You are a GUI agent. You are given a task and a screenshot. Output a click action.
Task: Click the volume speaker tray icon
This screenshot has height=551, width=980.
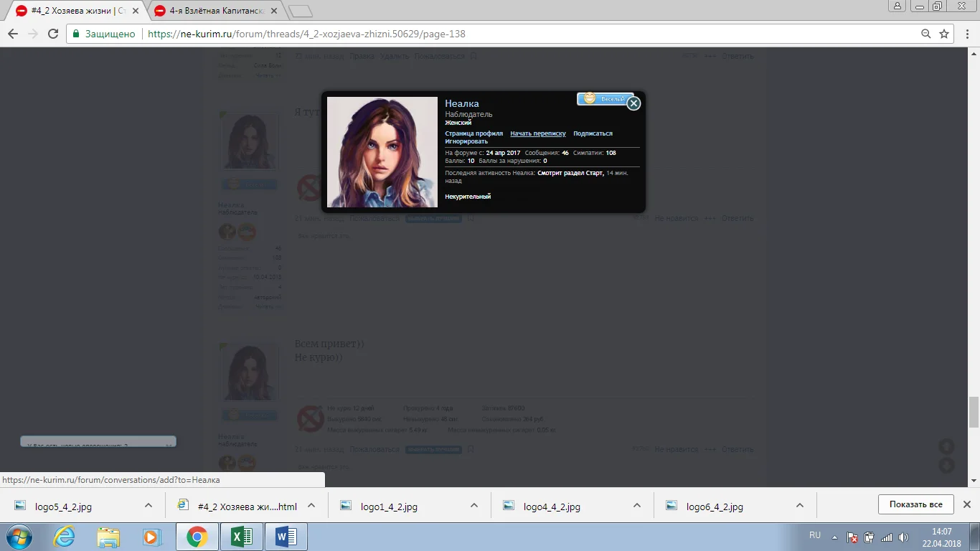tap(903, 537)
